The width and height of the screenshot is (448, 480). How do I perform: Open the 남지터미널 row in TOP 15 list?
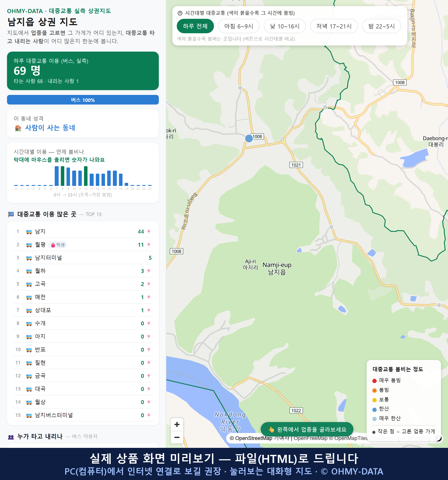pos(83,258)
